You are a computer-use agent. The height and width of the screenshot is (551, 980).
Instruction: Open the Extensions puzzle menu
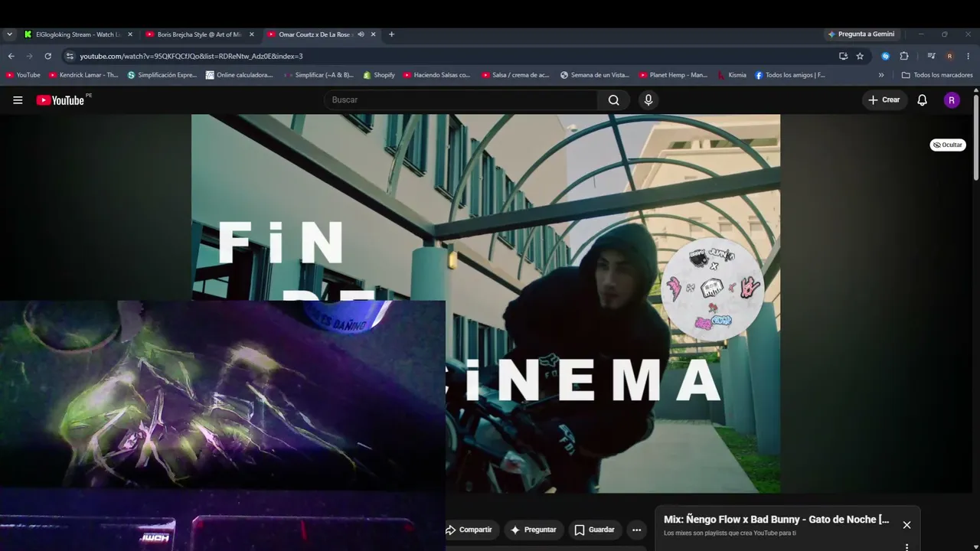(x=904, y=56)
